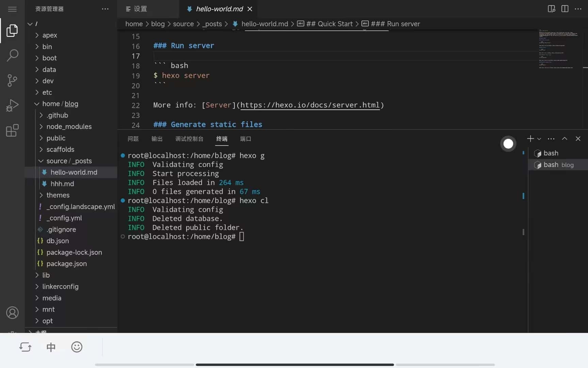This screenshot has height=368, width=588.
Task: Open the Explorer view in activity bar
Action: click(12, 31)
